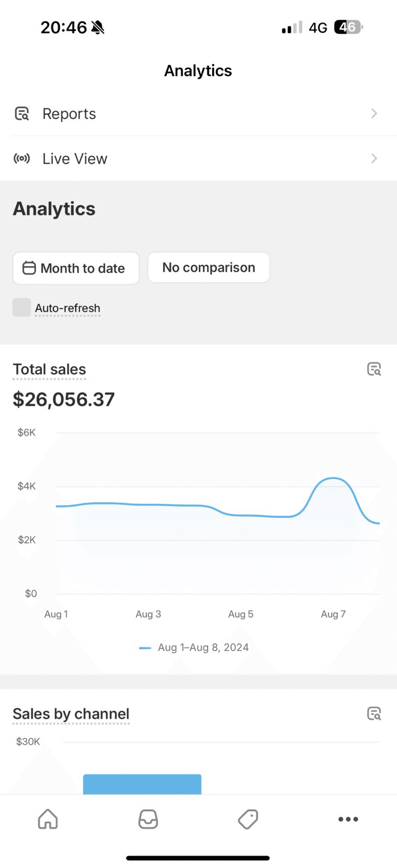Tap the Auto-refresh label
The width and height of the screenshot is (397, 868).
pos(68,308)
